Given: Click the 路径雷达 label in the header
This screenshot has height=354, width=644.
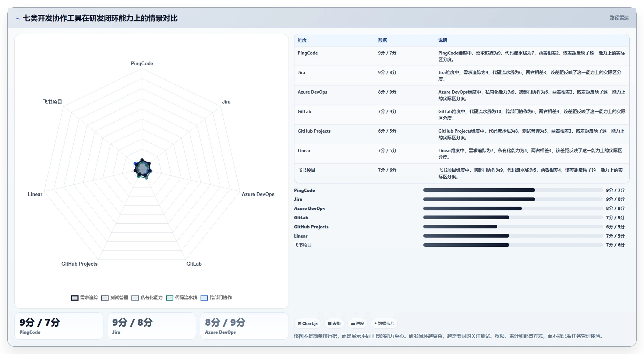Looking at the screenshot, I should [619, 18].
